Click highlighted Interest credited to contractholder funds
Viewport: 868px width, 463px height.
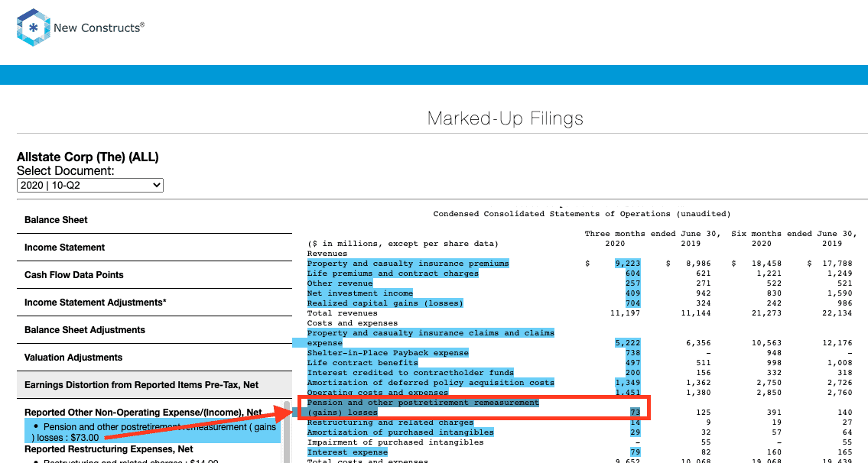[x=411, y=373]
